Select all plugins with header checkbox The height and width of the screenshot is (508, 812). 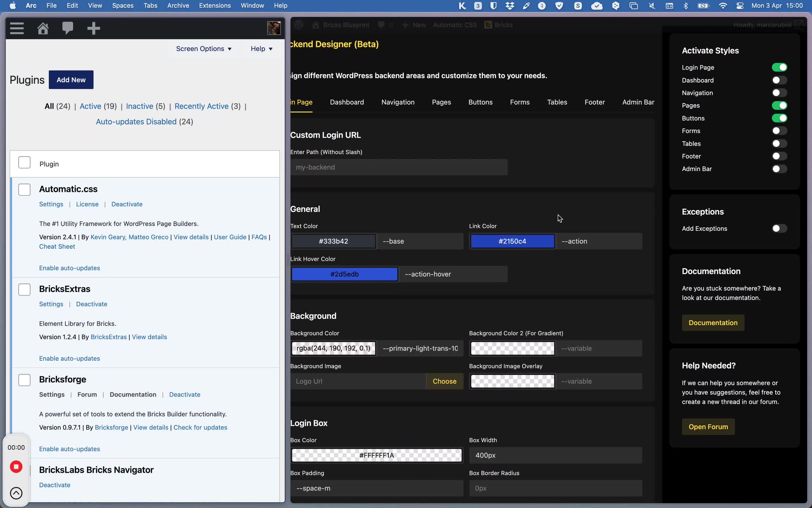[x=24, y=162]
